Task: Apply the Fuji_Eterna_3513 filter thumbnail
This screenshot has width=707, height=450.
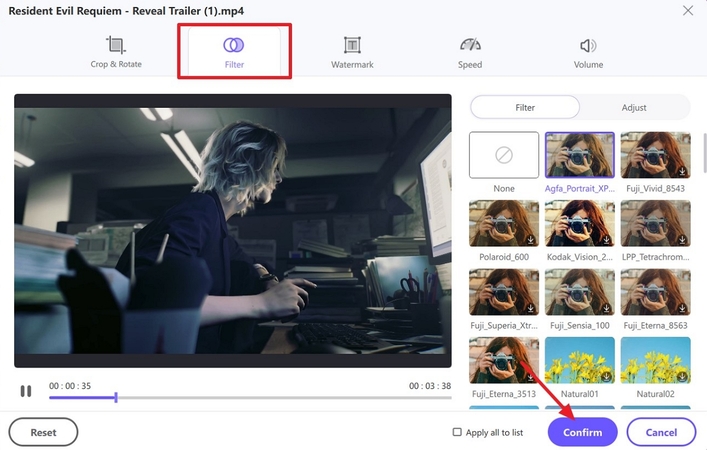Action: tap(504, 360)
